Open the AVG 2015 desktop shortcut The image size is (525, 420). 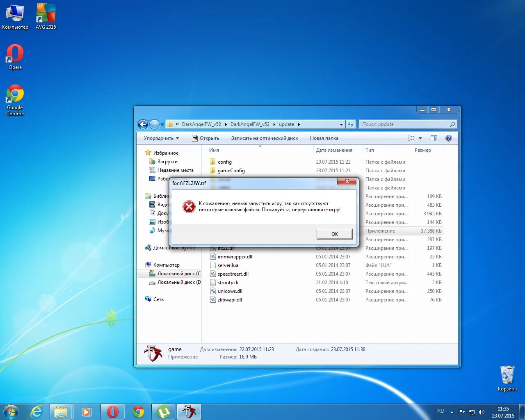(x=46, y=16)
